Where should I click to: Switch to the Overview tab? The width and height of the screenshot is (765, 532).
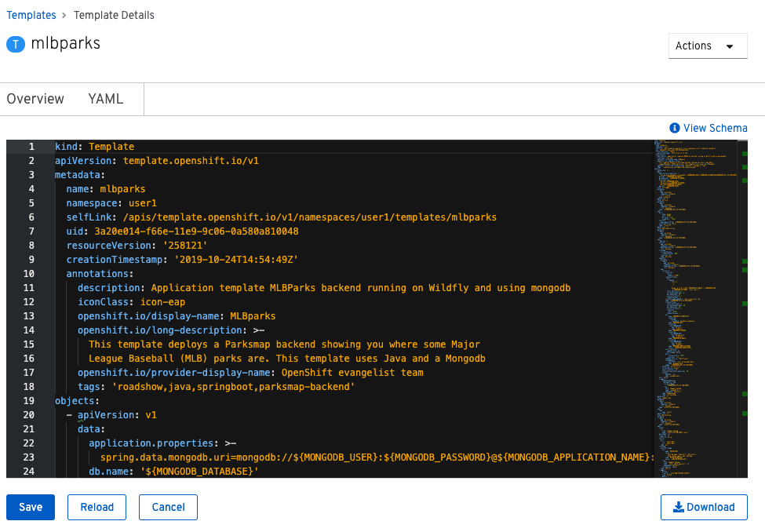[35, 99]
